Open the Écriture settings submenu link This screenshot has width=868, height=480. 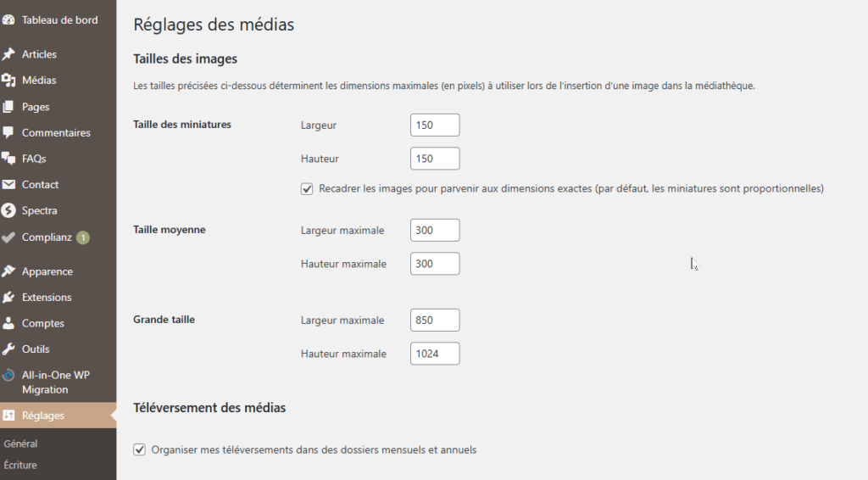tap(20, 465)
